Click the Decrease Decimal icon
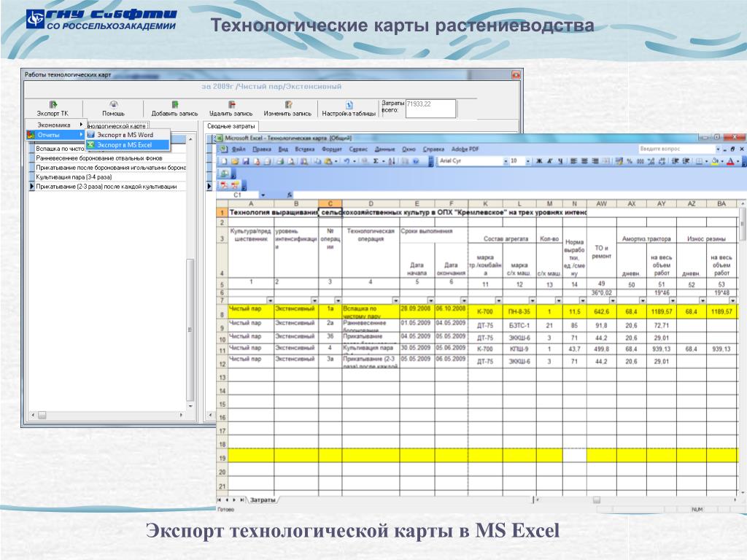 pos(662,161)
